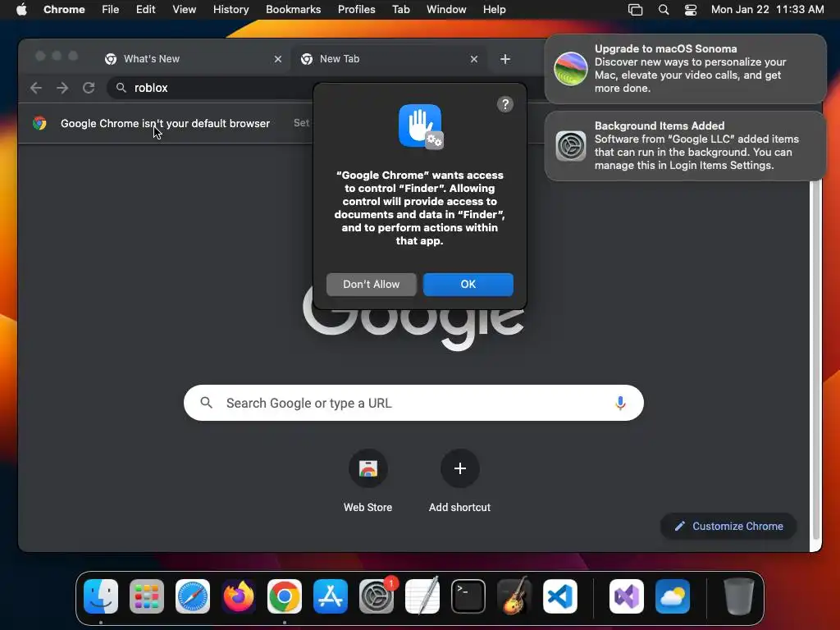This screenshot has width=840, height=630.
Task: Click the Background Items Added notification
Action: [x=685, y=146]
